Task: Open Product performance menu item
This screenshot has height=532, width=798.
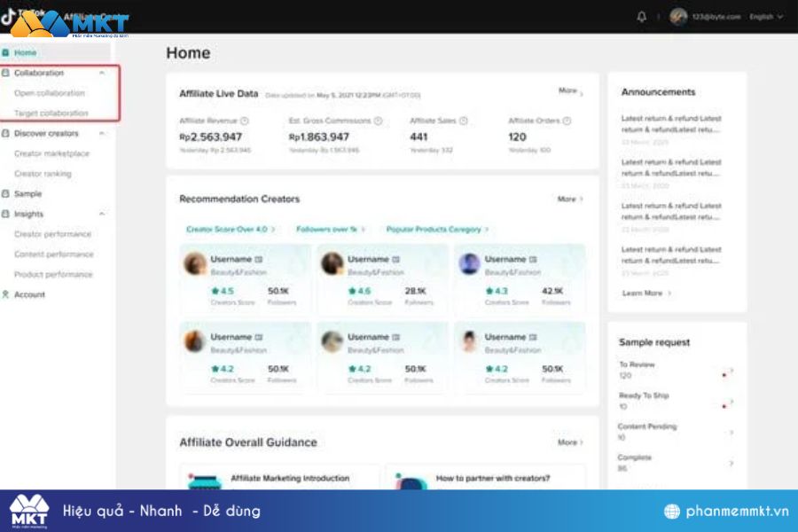Action: tap(53, 274)
